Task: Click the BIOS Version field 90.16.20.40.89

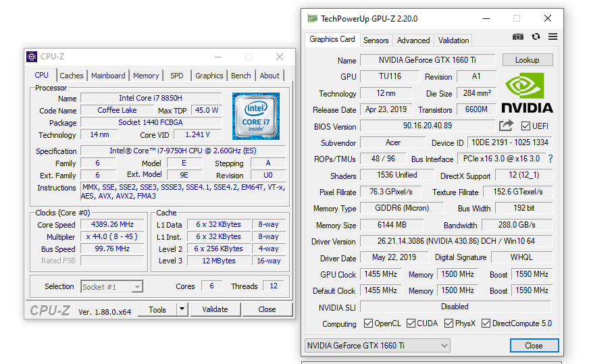Action: tap(428, 126)
